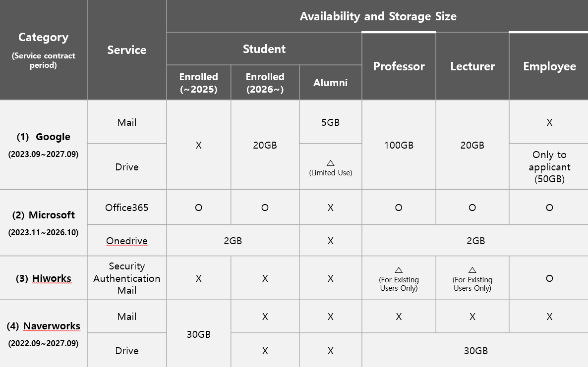588x367 pixels.
Task: Click the Service column header
Action: tap(127, 50)
